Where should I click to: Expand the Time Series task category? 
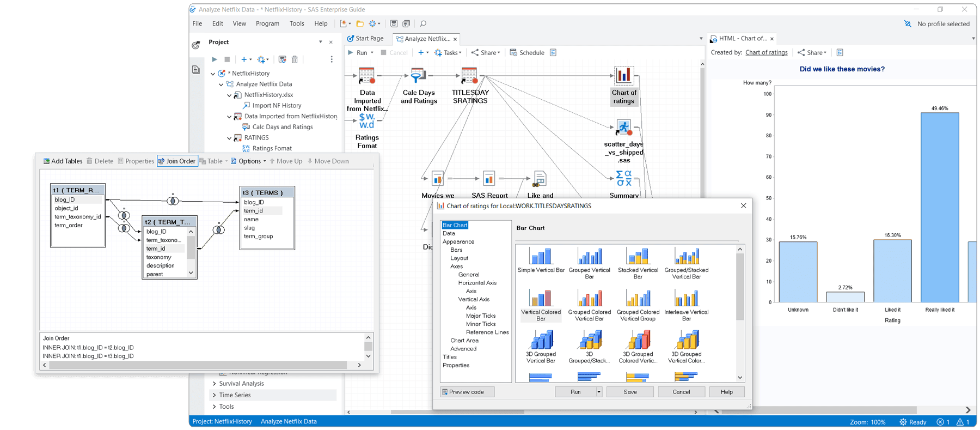[x=215, y=395]
